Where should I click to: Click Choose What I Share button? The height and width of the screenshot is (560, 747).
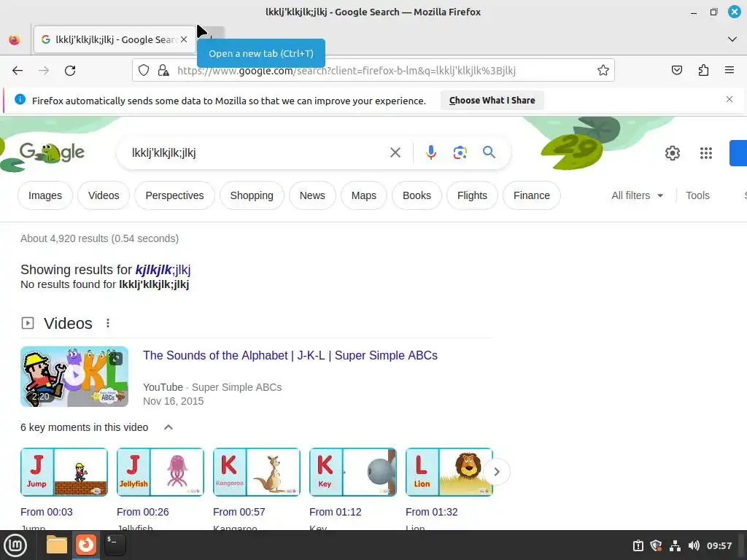(492, 101)
